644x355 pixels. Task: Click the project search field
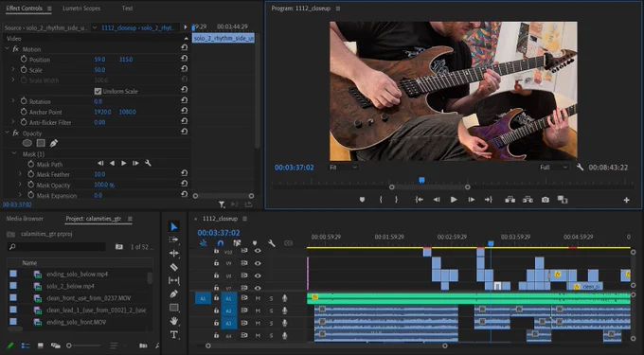coord(57,247)
